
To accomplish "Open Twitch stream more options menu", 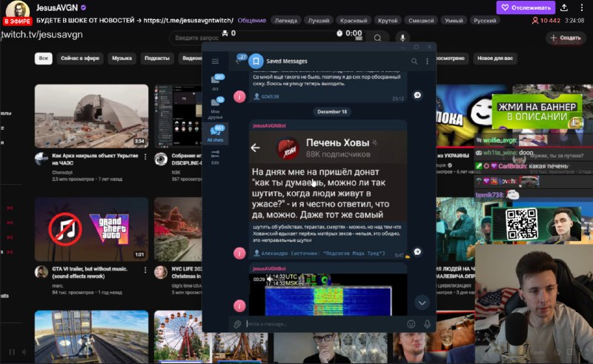I will pyautogui.click(x=582, y=7).
